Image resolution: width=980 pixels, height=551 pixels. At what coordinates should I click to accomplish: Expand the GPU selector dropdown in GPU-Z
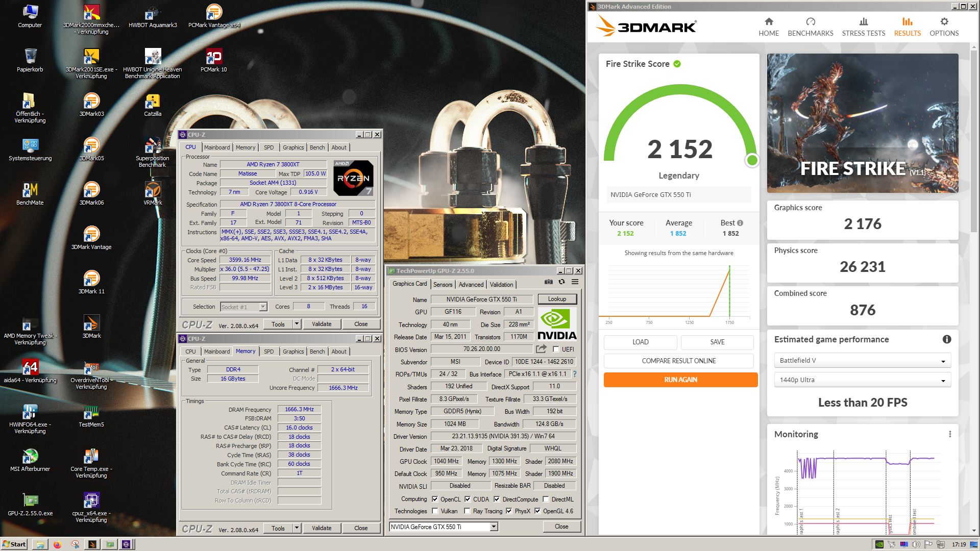(494, 527)
